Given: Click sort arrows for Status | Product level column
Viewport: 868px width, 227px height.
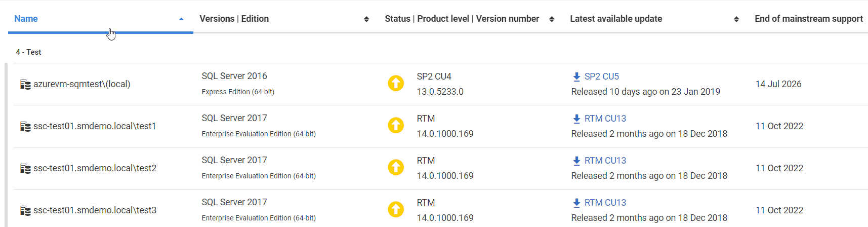Looking at the screenshot, I should pyautogui.click(x=552, y=19).
